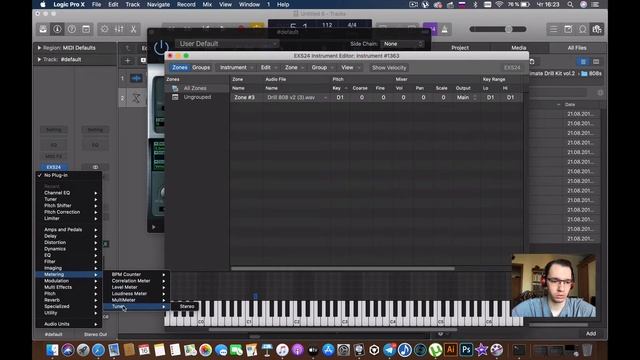
Task: Open the List Editors button
Action: 553,29
